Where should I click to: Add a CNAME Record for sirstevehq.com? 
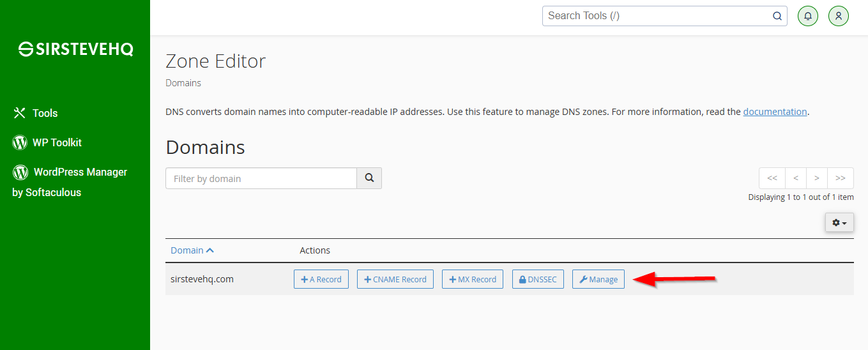tap(395, 279)
